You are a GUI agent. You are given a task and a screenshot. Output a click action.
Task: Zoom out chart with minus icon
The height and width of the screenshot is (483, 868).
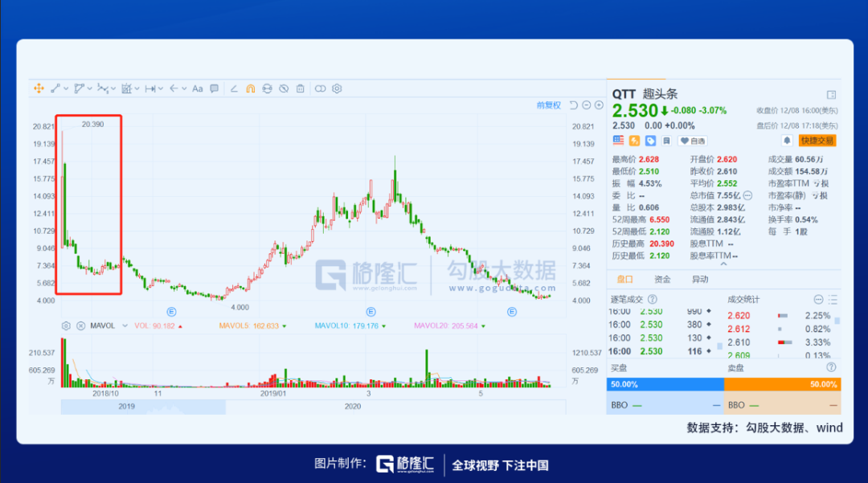click(x=587, y=105)
